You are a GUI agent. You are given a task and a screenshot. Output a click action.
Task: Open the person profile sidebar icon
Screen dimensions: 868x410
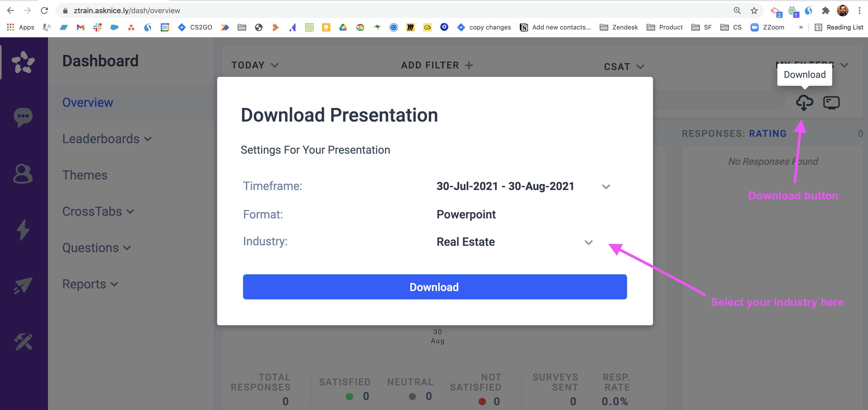[x=23, y=174]
